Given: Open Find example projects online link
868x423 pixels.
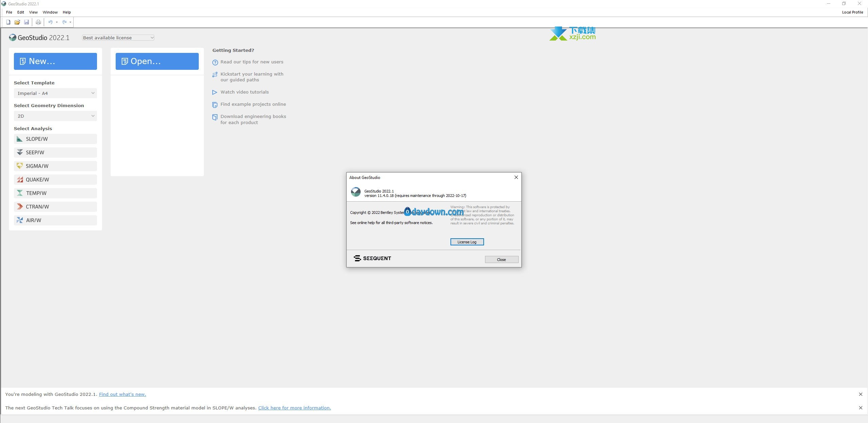Looking at the screenshot, I should click(253, 104).
